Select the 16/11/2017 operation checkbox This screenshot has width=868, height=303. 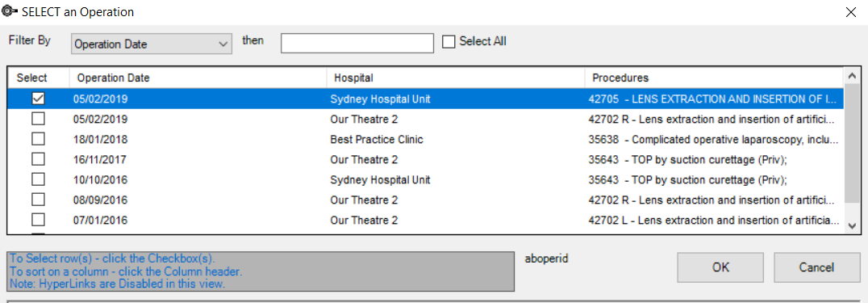(38, 159)
